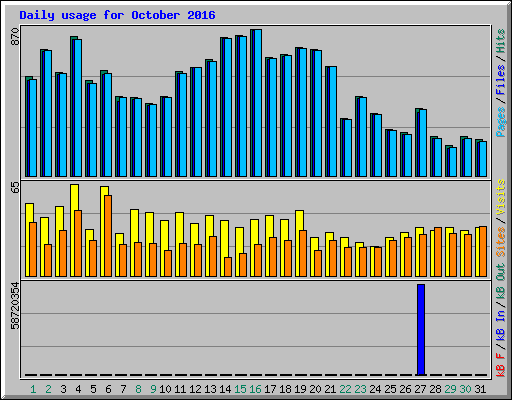Click the 'Visits' legend label
The image size is (512, 400).
500,197
